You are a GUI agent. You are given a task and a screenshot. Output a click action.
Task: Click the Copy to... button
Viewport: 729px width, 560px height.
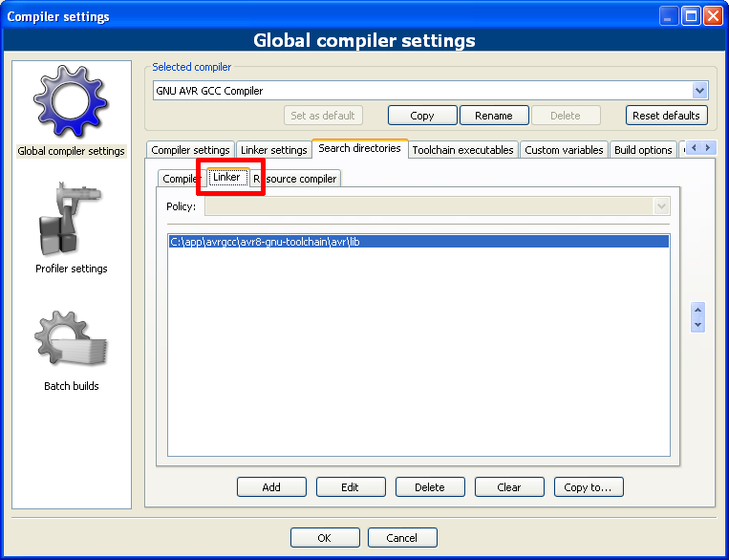589,487
